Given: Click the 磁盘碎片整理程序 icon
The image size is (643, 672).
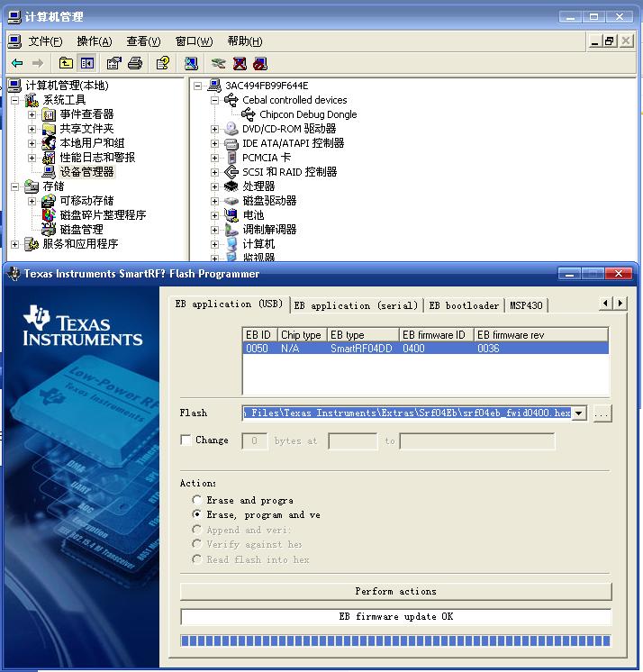Looking at the screenshot, I should (49, 214).
